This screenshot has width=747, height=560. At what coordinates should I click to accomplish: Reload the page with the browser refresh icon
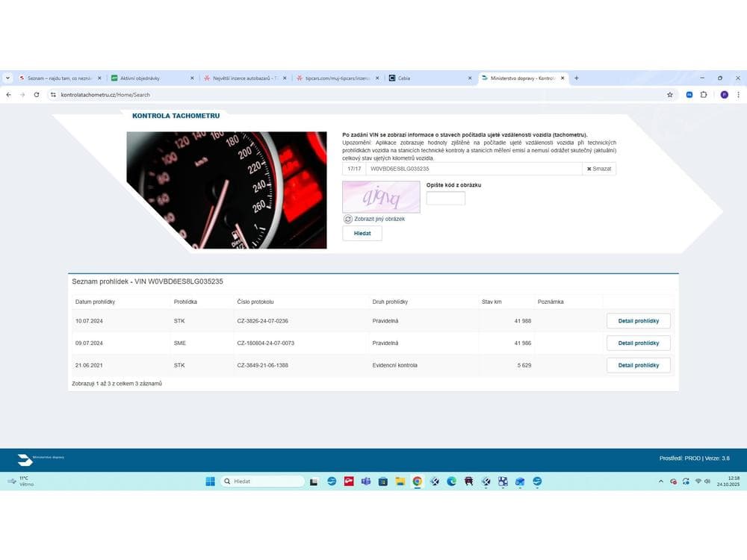click(37, 95)
